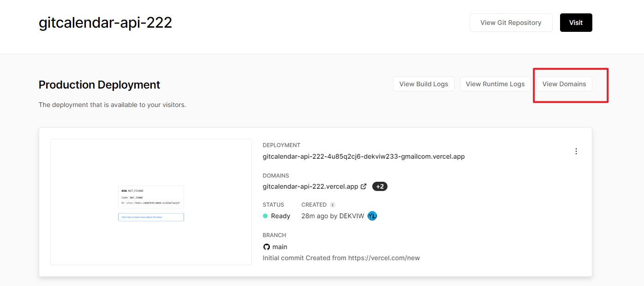Click the Production Deployment heading

click(99, 85)
